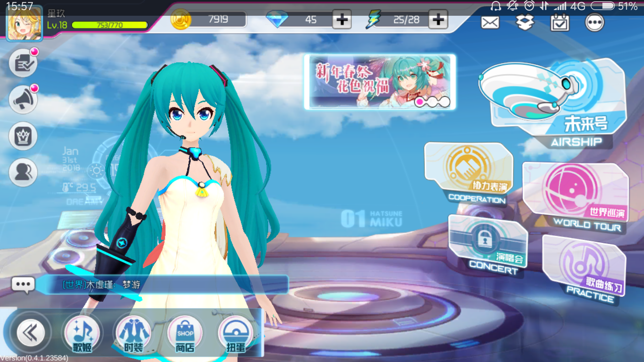Add more diamonds with plus button

click(x=342, y=19)
